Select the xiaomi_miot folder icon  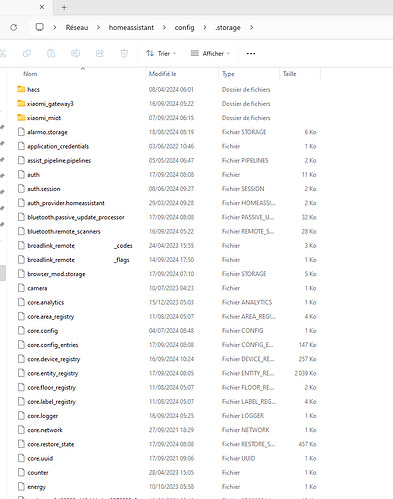click(21, 117)
